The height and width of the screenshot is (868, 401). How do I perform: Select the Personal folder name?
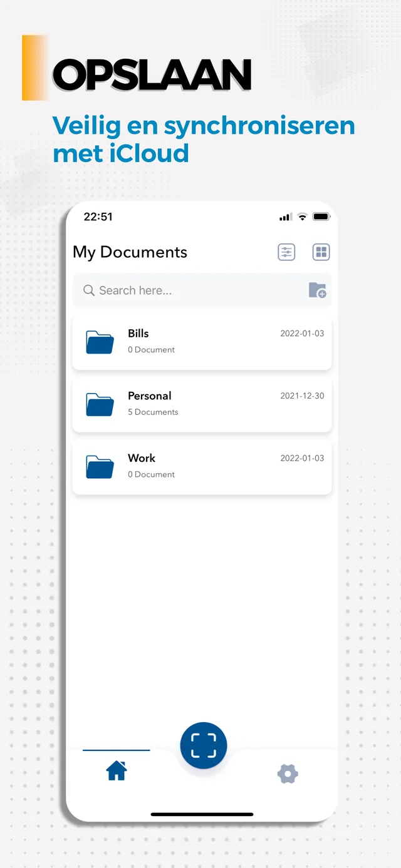[x=150, y=396]
